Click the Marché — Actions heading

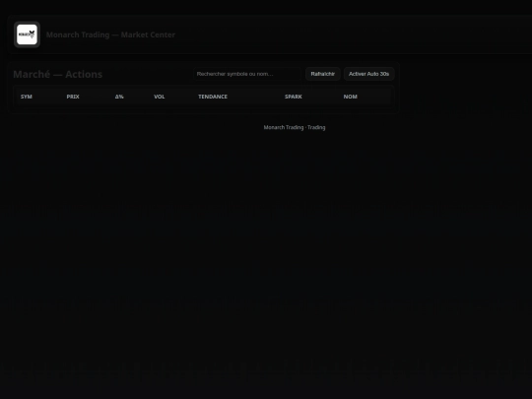pyautogui.click(x=58, y=74)
